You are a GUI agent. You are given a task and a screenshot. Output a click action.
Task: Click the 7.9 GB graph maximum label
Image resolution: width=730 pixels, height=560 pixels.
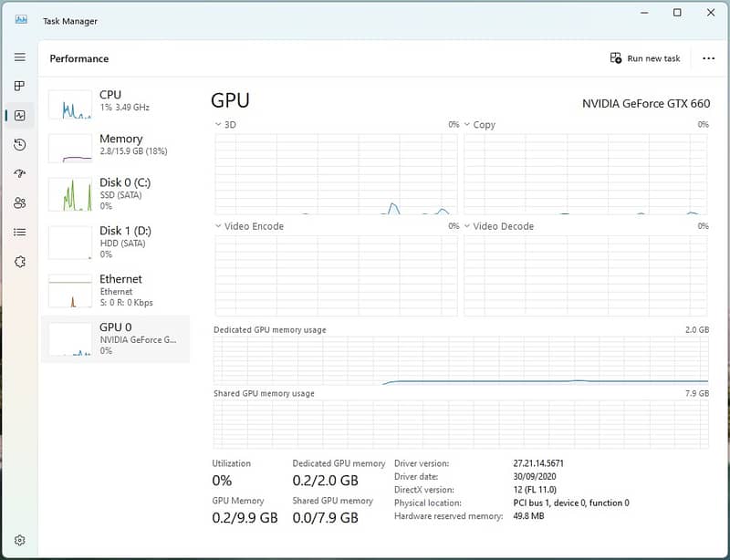click(697, 393)
